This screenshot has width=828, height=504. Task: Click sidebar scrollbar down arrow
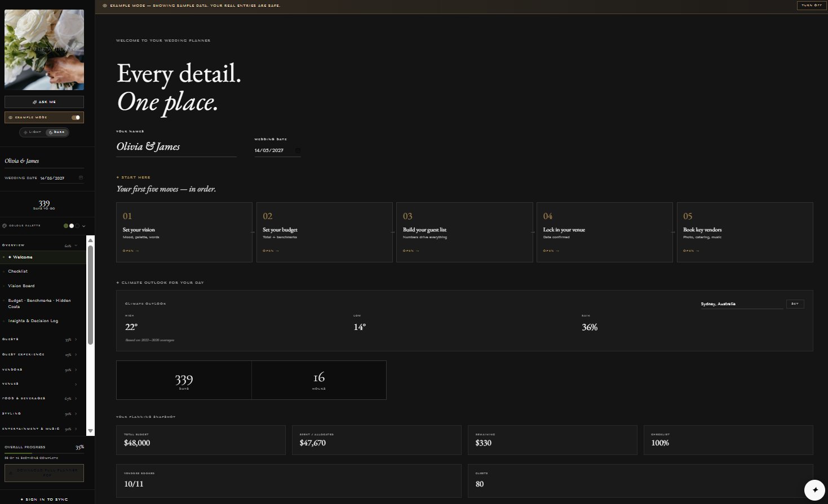[90, 431]
